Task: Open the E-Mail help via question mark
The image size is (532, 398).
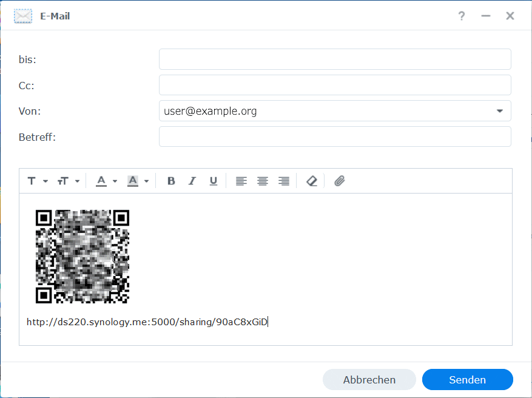Action: pos(462,16)
